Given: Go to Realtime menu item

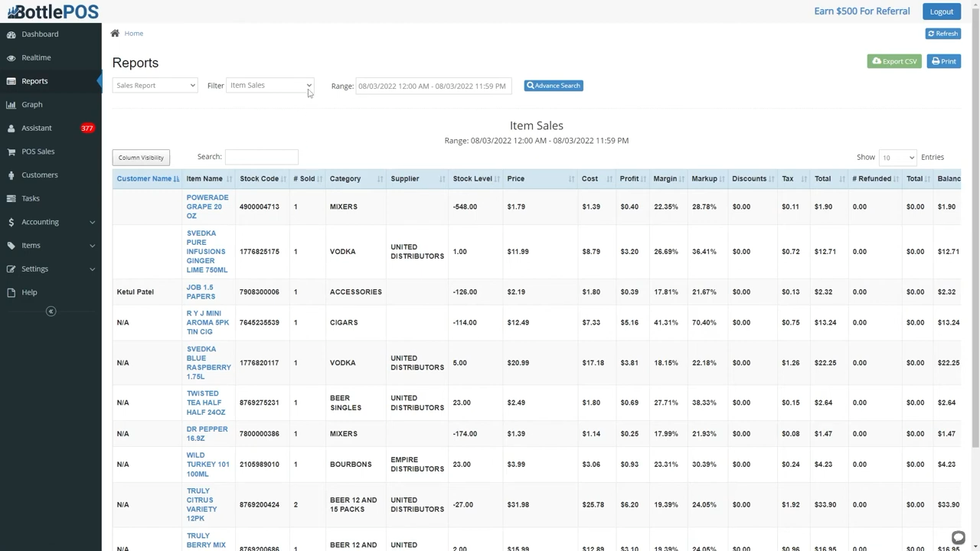Looking at the screenshot, I should click(36, 58).
